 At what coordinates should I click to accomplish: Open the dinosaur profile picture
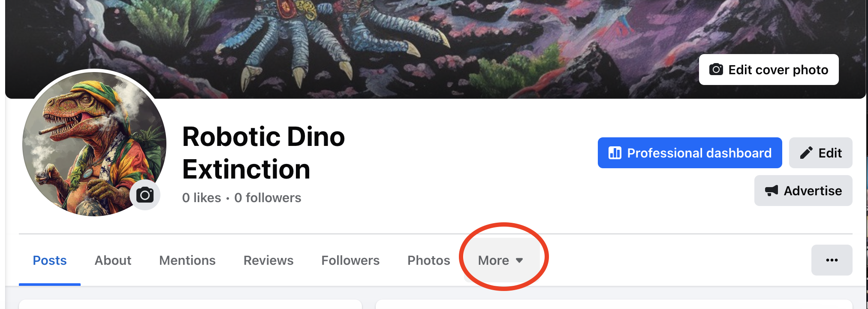pyautogui.click(x=86, y=137)
